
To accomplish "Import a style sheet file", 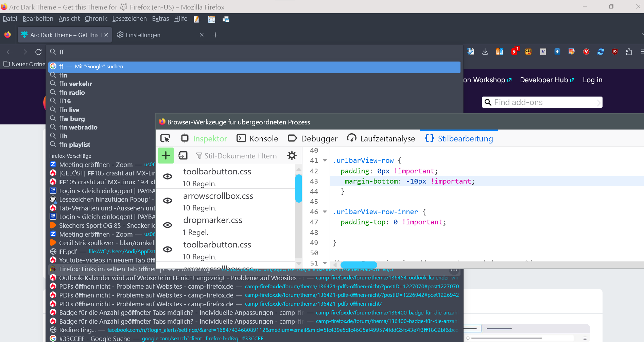I will pyautogui.click(x=183, y=156).
